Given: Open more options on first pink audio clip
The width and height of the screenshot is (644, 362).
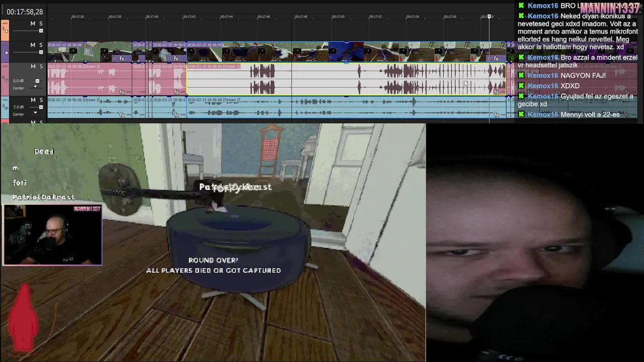Looking at the screenshot, I should (128, 92).
